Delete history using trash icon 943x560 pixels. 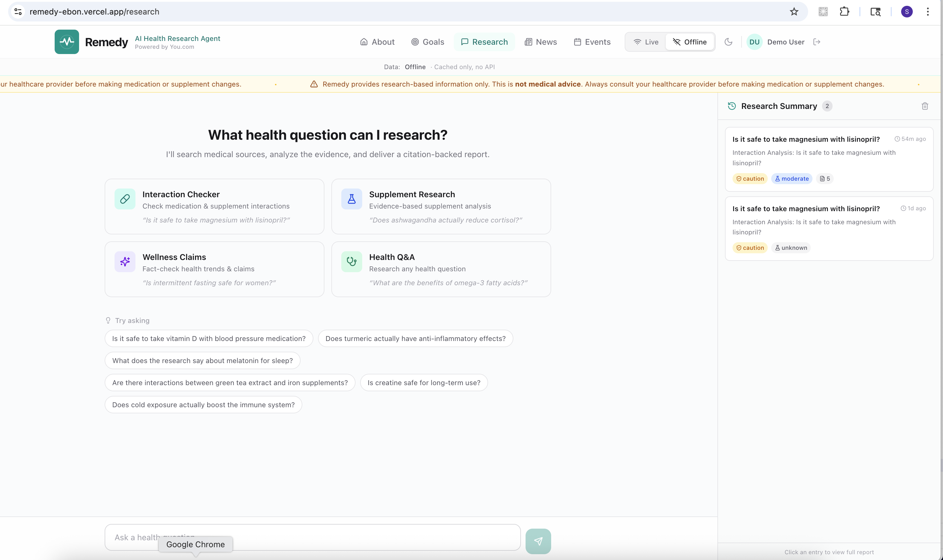pos(924,106)
